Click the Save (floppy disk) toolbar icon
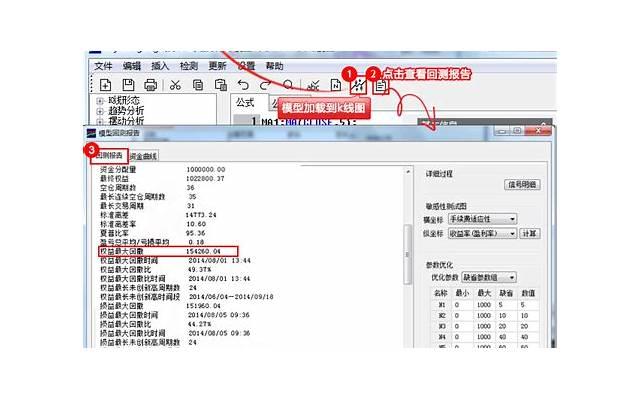 [x=128, y=85]
